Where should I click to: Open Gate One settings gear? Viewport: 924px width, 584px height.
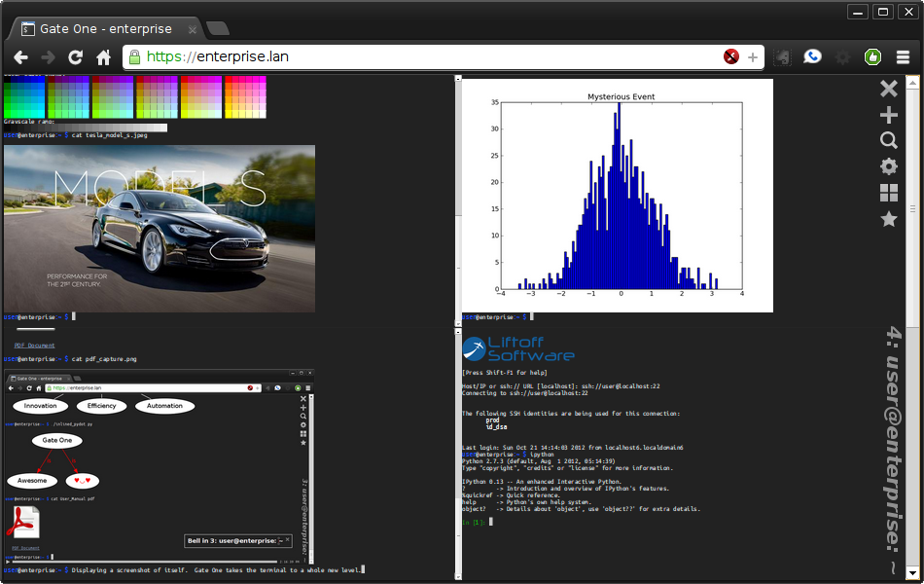(x=888, y=166)
